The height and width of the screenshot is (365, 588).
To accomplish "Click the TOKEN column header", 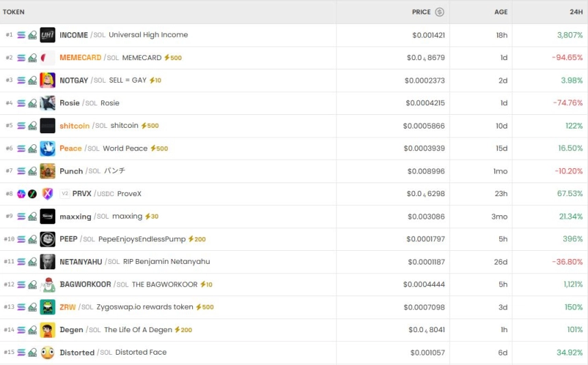I will 14,12.
